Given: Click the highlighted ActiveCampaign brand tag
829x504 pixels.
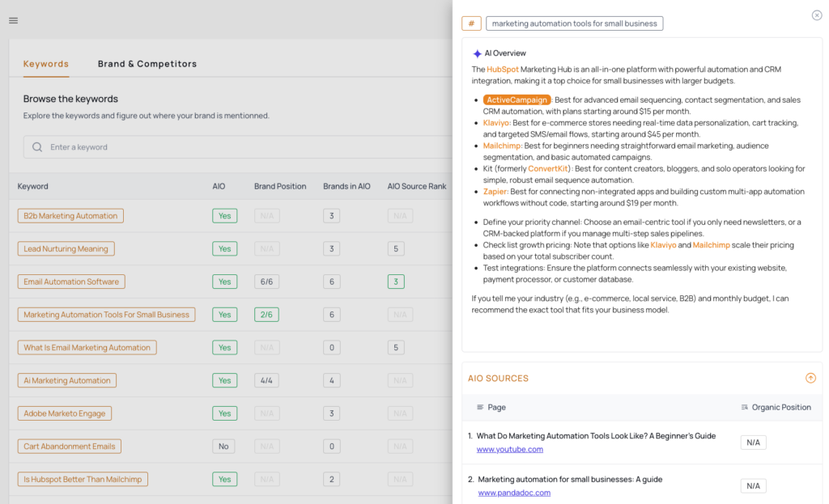Looking at the screenshot, I should click(517, 100).
